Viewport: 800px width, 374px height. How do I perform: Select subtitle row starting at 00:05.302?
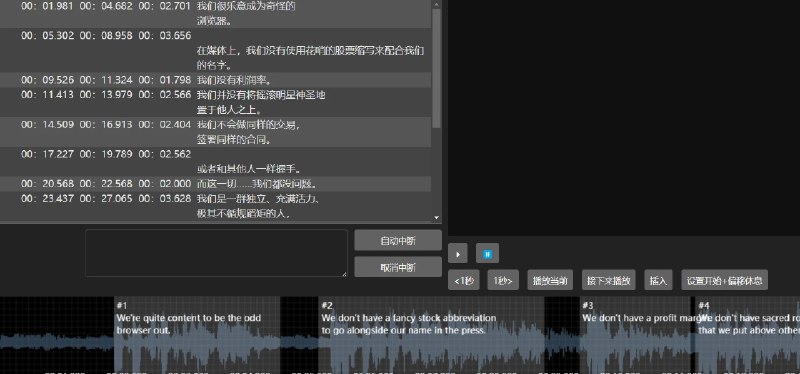(215, 50)
